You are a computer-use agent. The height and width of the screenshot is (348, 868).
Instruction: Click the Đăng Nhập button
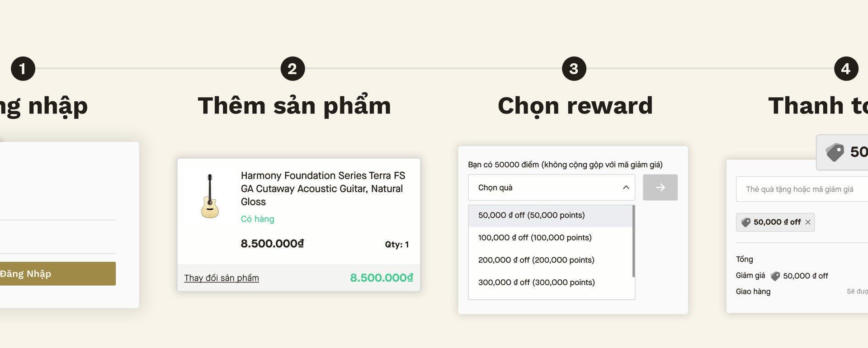(x=54, y=274)
